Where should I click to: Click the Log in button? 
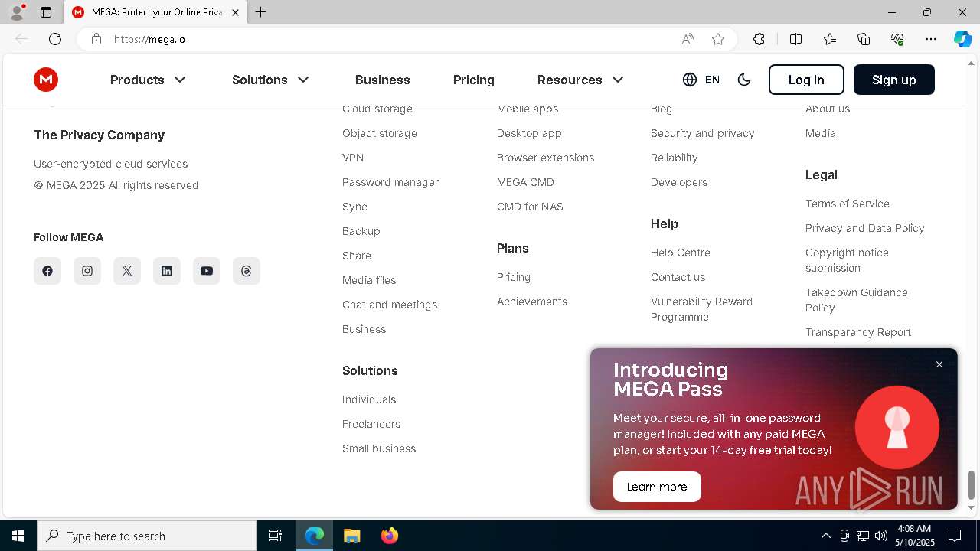tap(806, 80)
